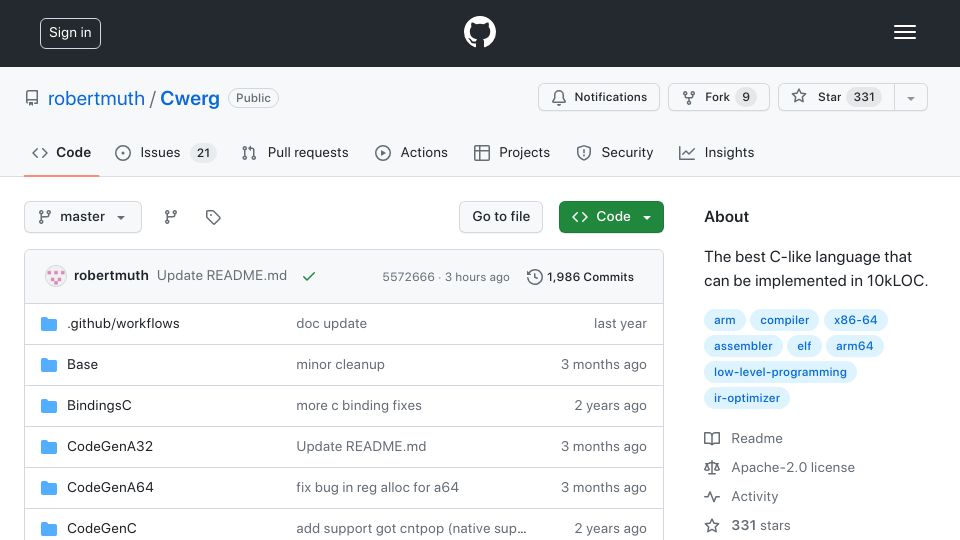Click the folder icon for CodeGenA64

49,488
